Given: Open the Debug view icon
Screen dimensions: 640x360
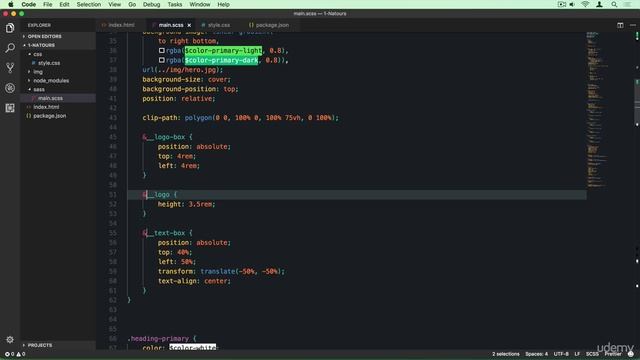Looking at the screenshot, I should (10, 88).
